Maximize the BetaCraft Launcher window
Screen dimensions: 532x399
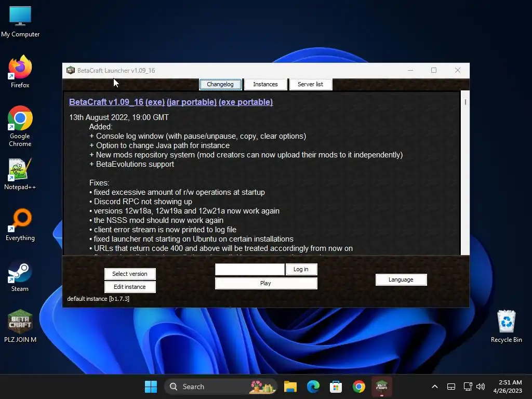coord(434,70)
